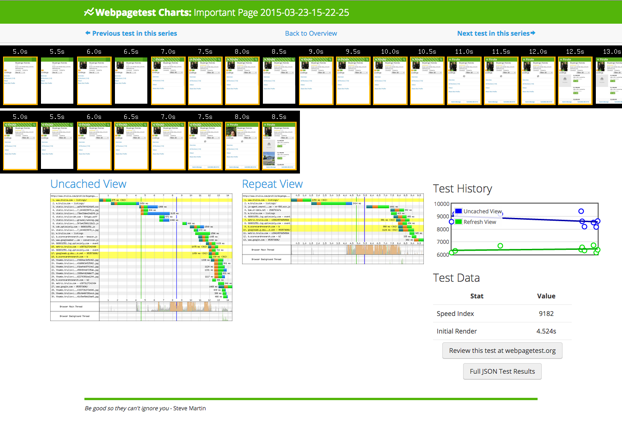622x430 pixels.
Task: Open Full JSON Test Results
Action: click(x=502, y=371)
